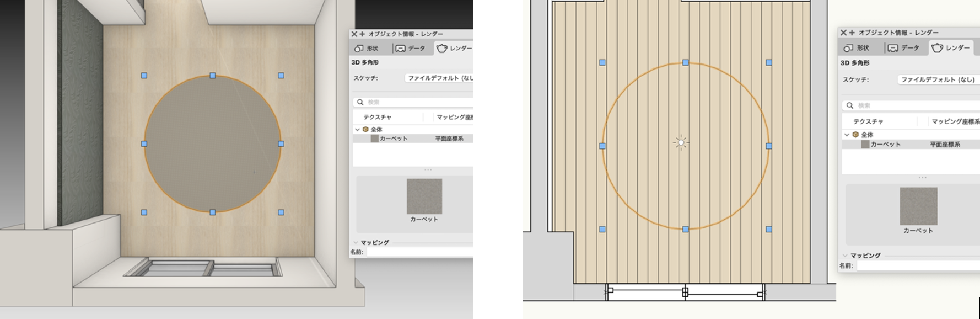Click the テクスチャ column header in the floor plan's palette
The width and height of the screenshot is (980, 319).
pyautogui.click(x=868, y=121)
